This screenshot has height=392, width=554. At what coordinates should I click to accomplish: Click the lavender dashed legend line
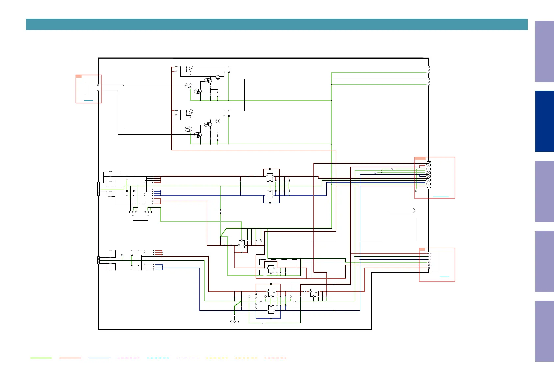click(188, 358)
